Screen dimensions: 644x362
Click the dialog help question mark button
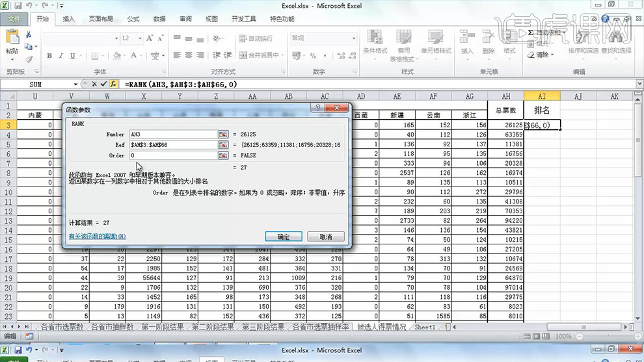[317, 107]
